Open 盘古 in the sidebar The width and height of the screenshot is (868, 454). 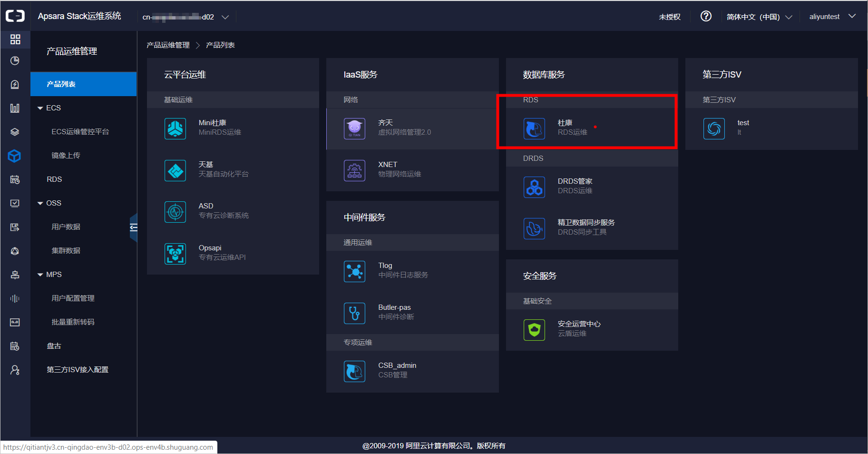pos(54,346)
